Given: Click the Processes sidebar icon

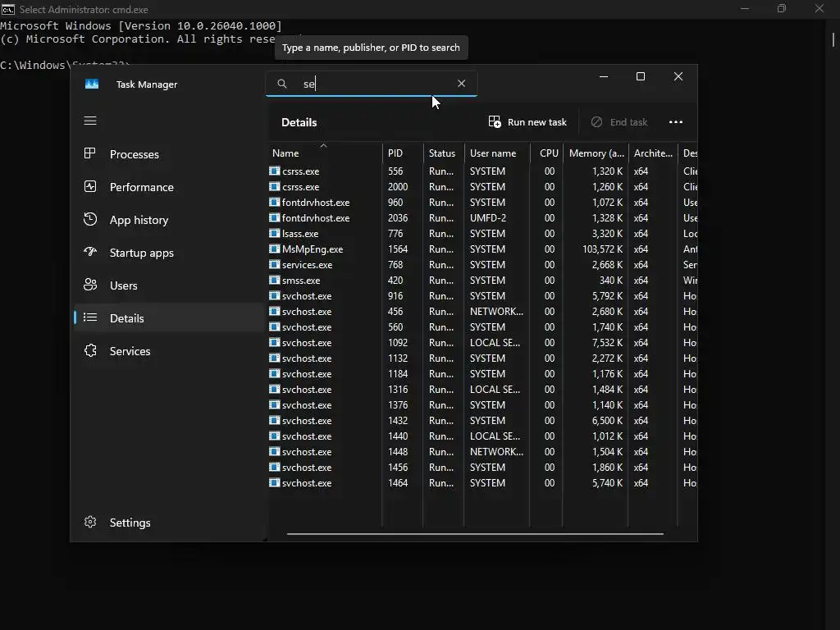Looking at the screenshot, I should [90, 153].
